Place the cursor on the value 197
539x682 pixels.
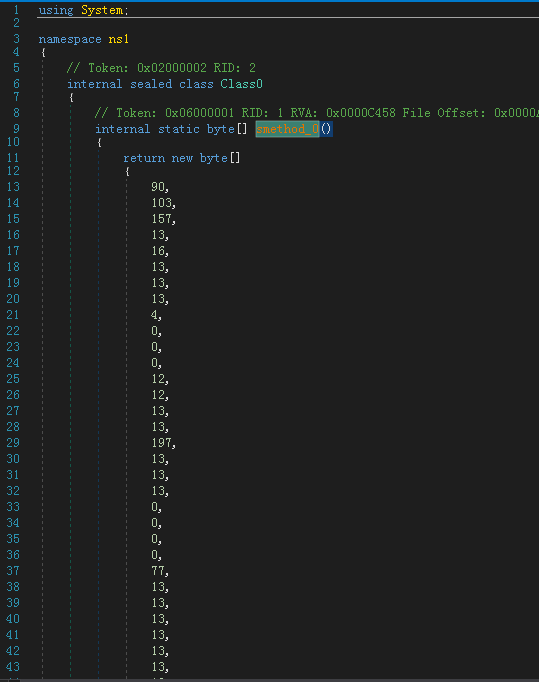[x=161, y=443]
